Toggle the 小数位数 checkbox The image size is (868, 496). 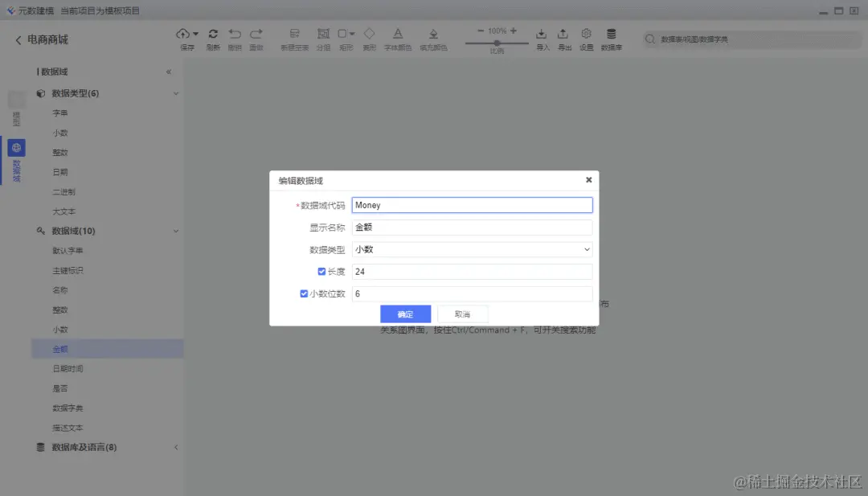[304, 293]
